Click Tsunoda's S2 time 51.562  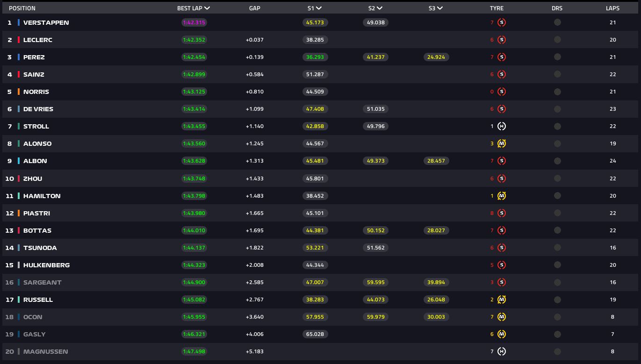[375, 248]
